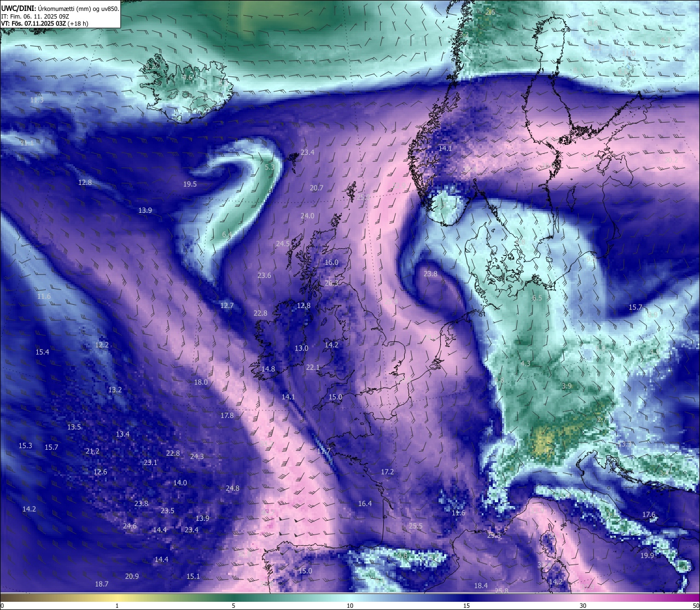Click colorbar tick label '1'
The image size is (700, 610).
pos(117,606)
